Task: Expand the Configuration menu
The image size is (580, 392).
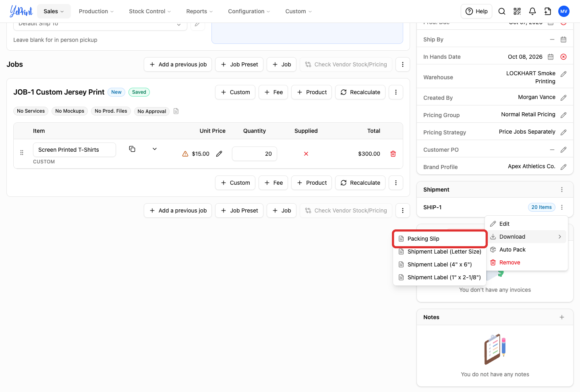Action: pyautogui.click(x=249, y=11)
